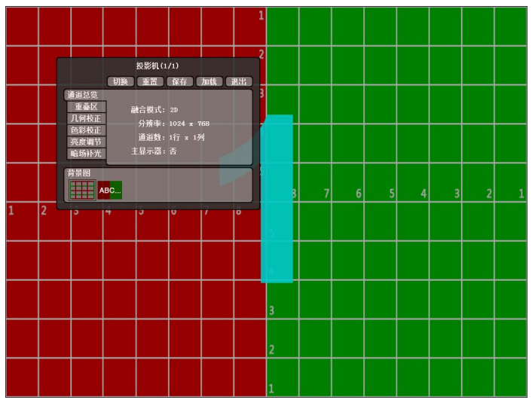
Task: Click the 背景图 section label
Action: (x=78, y=172)
